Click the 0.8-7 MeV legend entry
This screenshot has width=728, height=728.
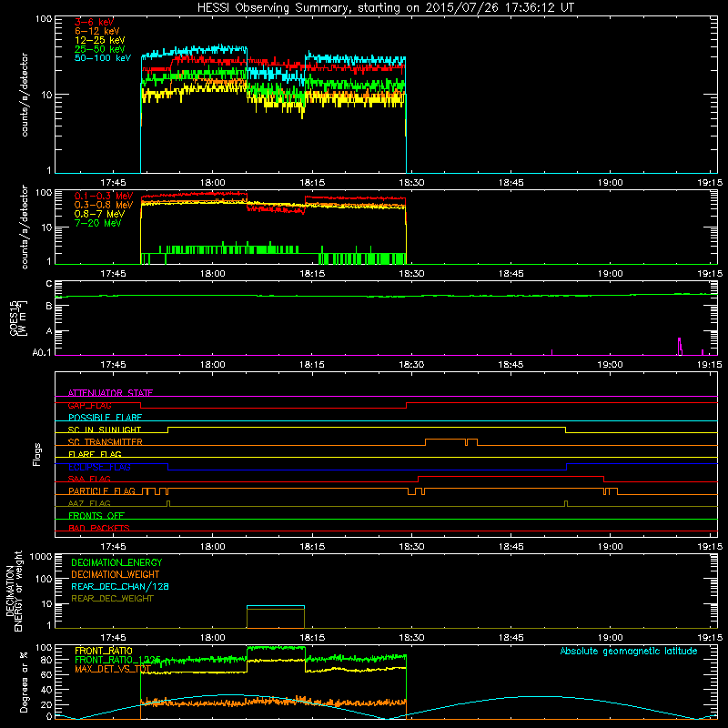(x=99, y=214)
